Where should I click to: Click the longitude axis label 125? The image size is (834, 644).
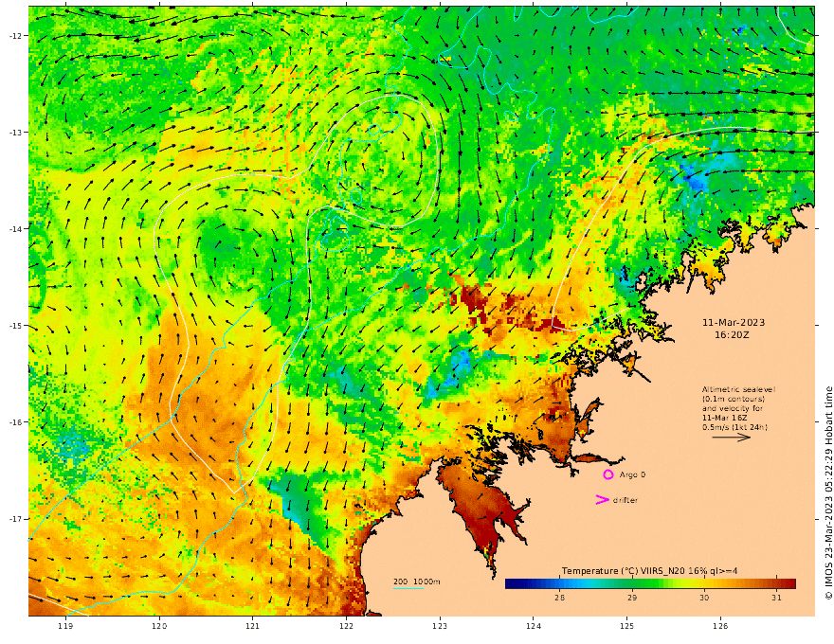click(x=627, y=626)
